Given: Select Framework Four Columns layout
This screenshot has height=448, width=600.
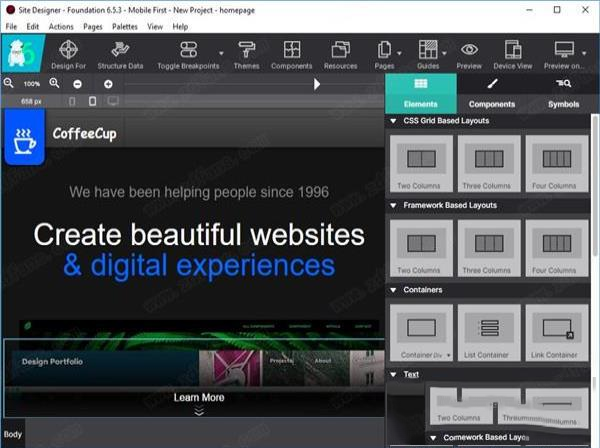Looking at the screenshot, I should click(x=557, y=248).
